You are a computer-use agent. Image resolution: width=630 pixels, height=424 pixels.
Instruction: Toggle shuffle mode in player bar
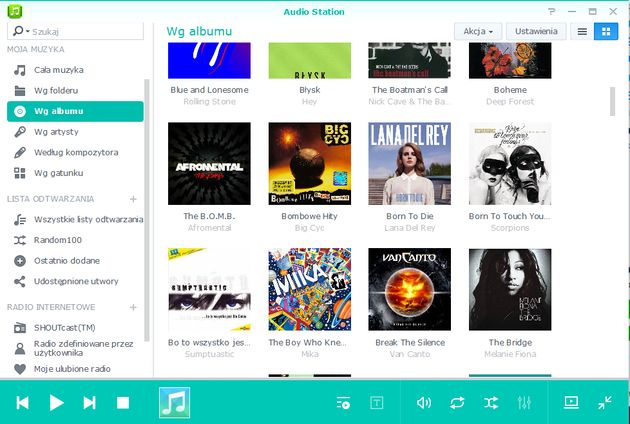[x=491, y=403]
